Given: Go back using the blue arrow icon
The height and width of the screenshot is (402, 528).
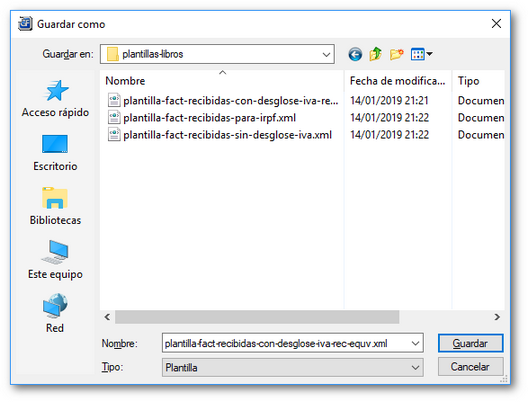Looking at the screenshot, I should 355,54.
